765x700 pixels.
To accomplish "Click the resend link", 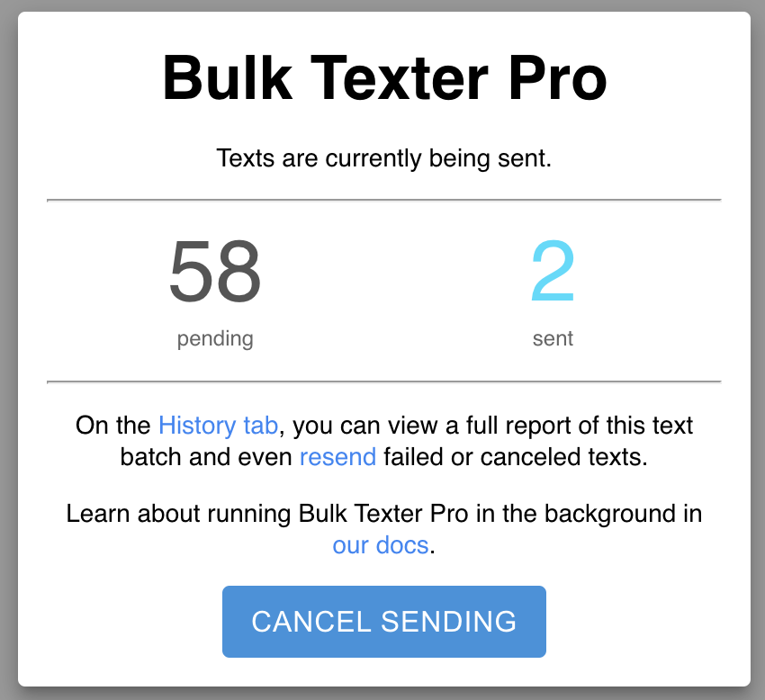I will [337, 457].
